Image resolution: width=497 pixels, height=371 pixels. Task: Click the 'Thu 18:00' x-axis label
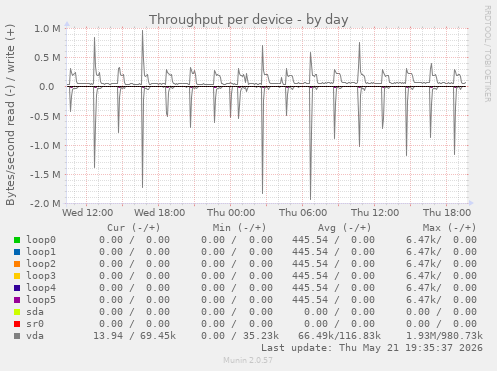tap(447, 213)
